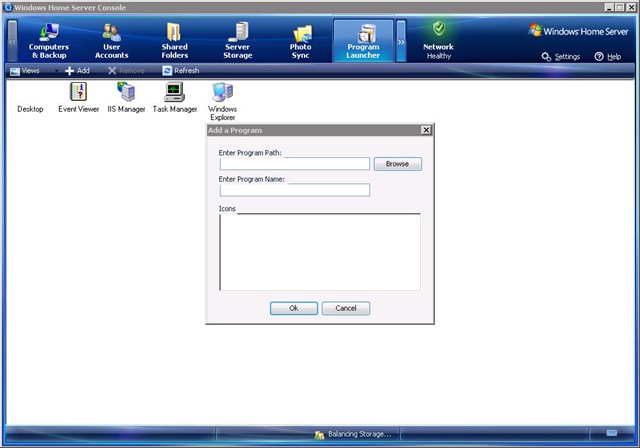The height and width of the screenshot is (448, 640).
Task: Launch the Event Viewer icon
Action: click(78, 98)
